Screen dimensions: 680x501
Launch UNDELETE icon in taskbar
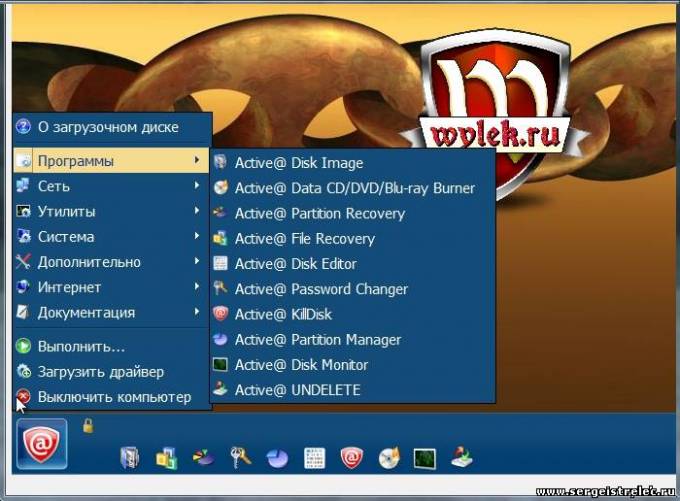pyautogui.click(x=462, y=457)
